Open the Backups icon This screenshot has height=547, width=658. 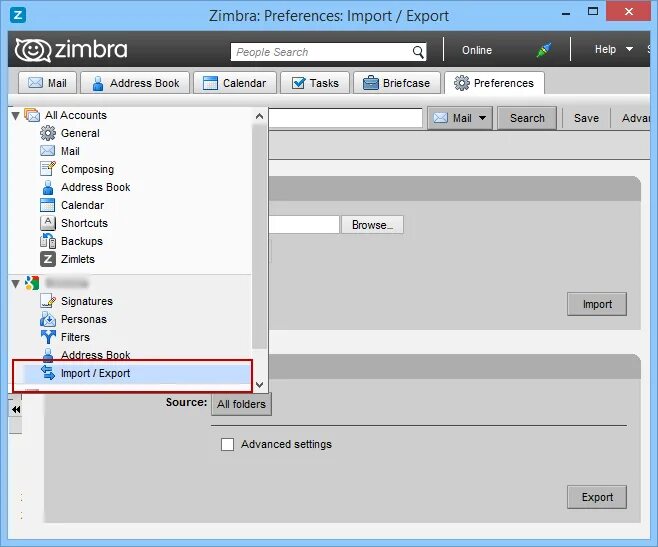click(48, 241)
